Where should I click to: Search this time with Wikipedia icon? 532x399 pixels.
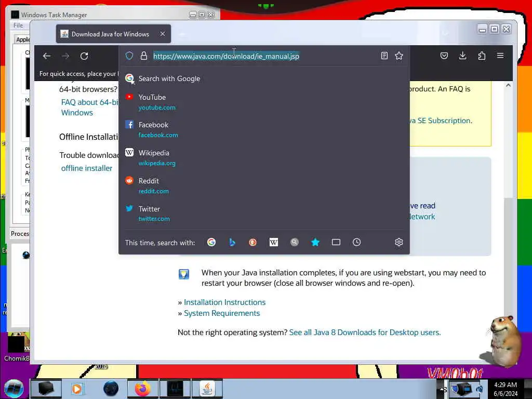[x=273, y=242]
